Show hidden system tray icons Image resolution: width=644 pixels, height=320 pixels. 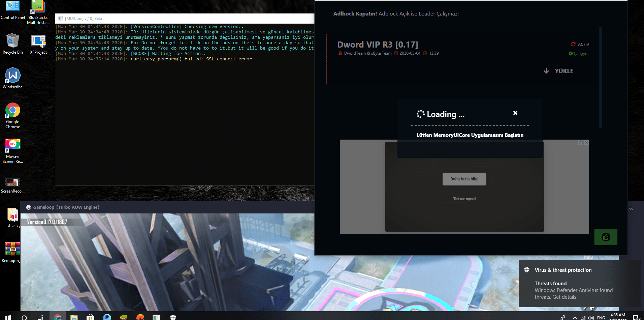575,318
